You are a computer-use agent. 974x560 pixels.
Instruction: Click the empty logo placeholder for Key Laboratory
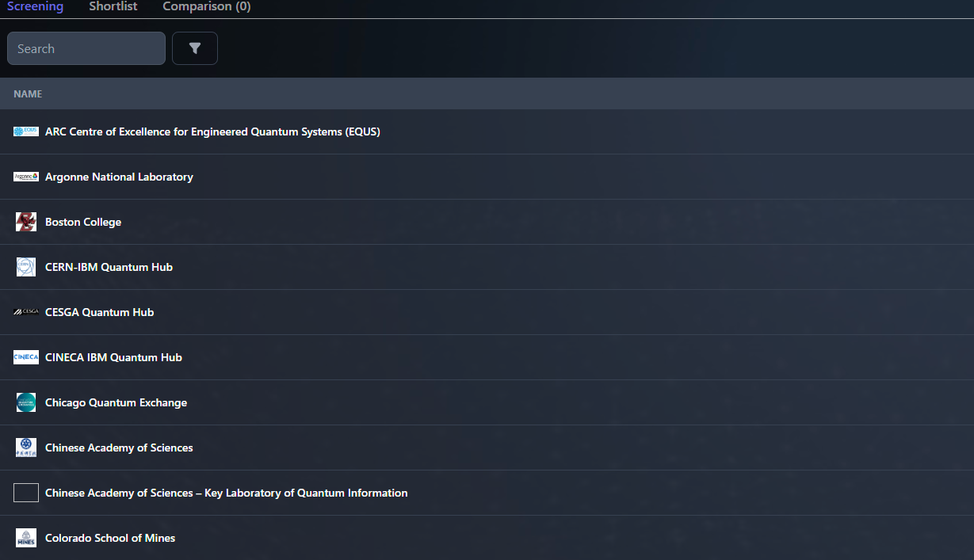point(26,493)
